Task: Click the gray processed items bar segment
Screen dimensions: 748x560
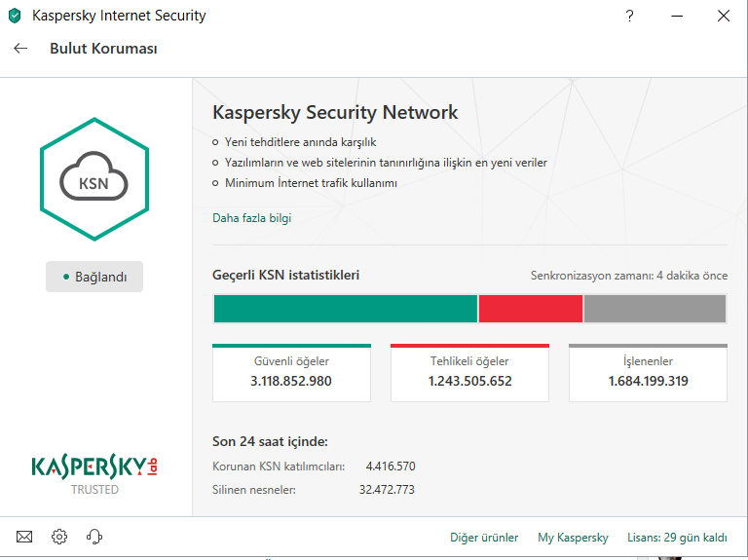Action: point(654,309)
